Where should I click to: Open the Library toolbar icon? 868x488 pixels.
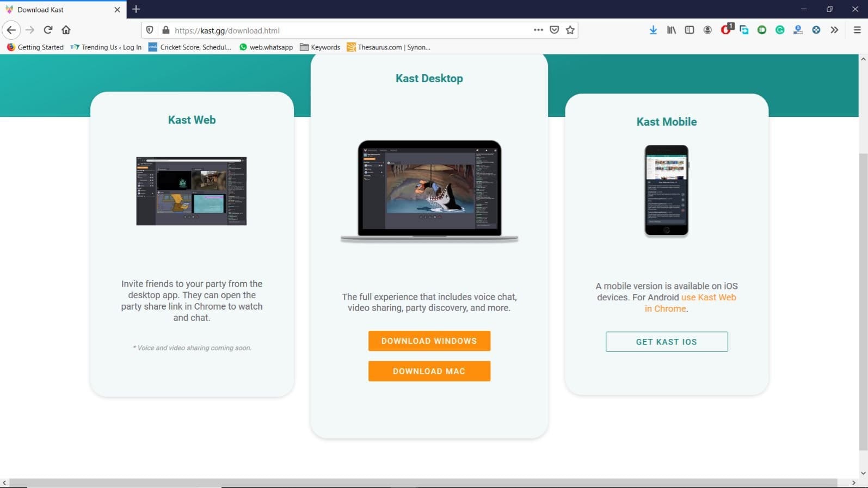coord(672,30)
